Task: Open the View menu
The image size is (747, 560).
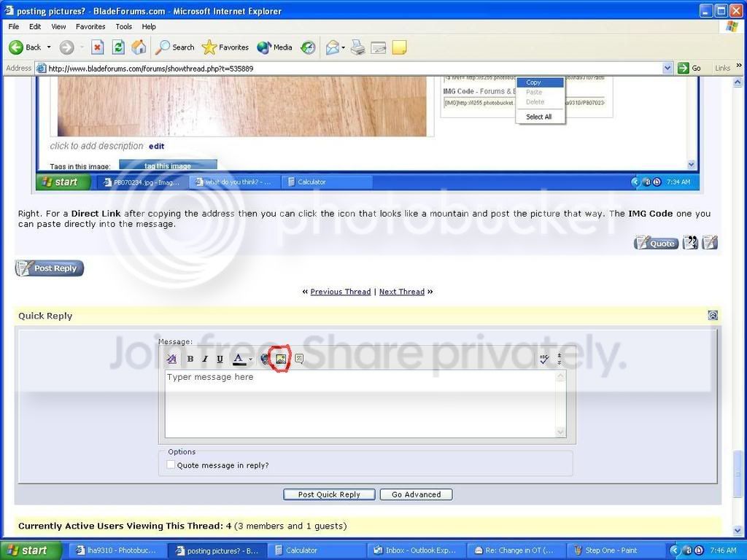Action: [58, 27]
